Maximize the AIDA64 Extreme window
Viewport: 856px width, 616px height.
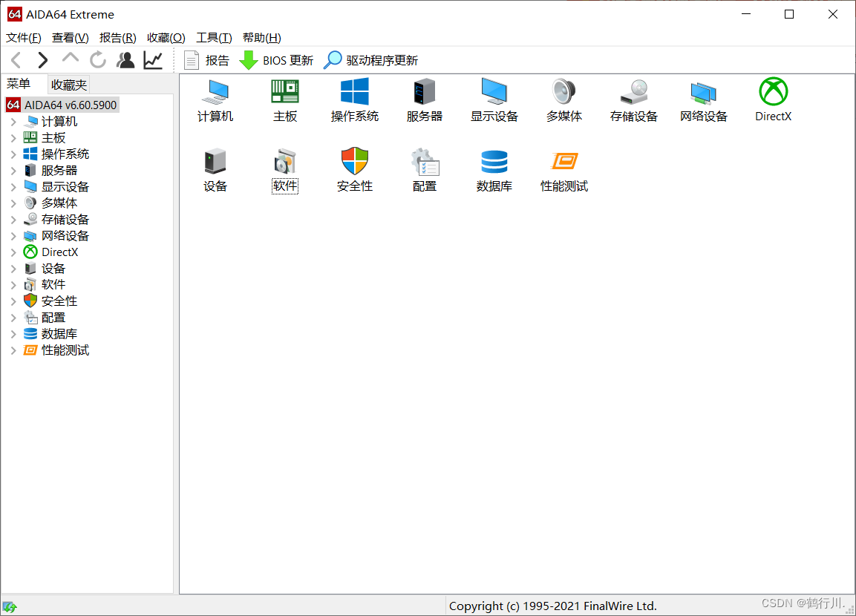click(789, 14)
